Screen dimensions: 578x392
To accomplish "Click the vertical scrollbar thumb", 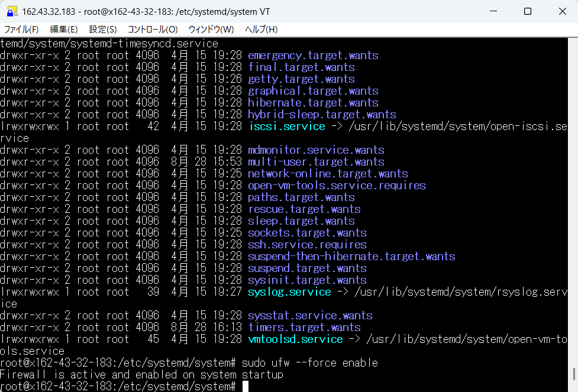I will (x=574, y=374).
